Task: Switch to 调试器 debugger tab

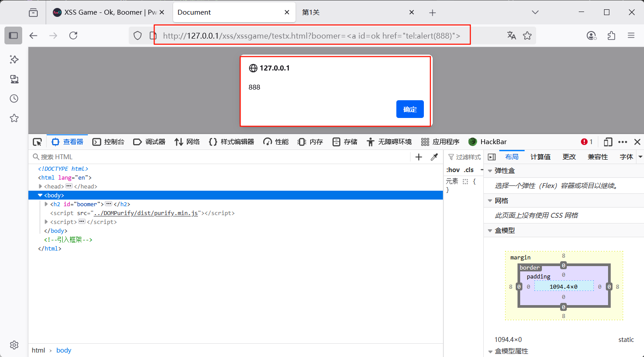Action: point(149,142)
